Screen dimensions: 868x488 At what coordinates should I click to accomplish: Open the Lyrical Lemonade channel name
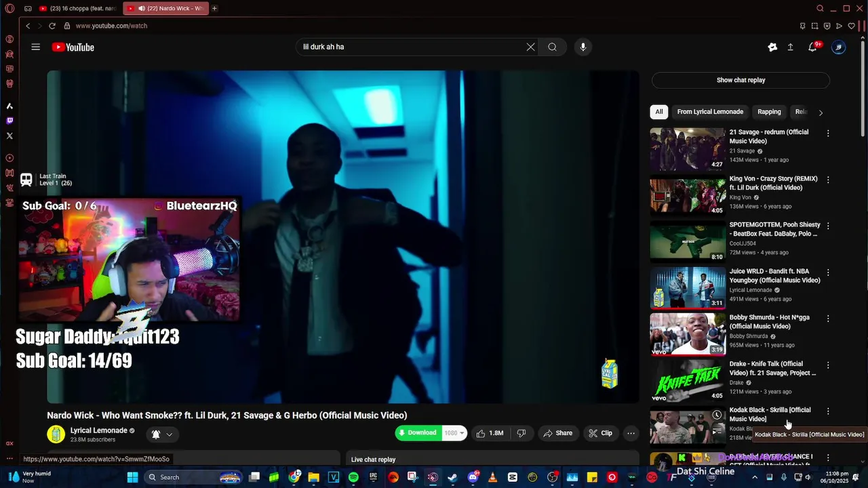[x=99, y=430]
